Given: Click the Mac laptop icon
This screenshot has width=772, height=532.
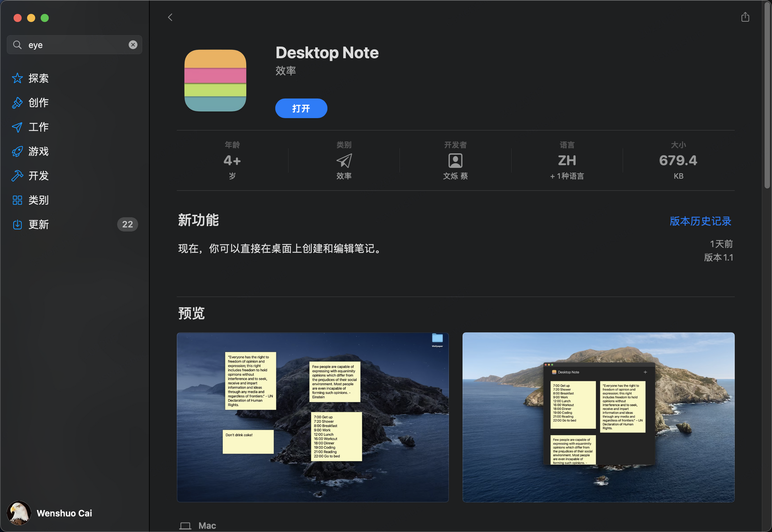Looking at the screenshot, I should (x=185, y=525).
